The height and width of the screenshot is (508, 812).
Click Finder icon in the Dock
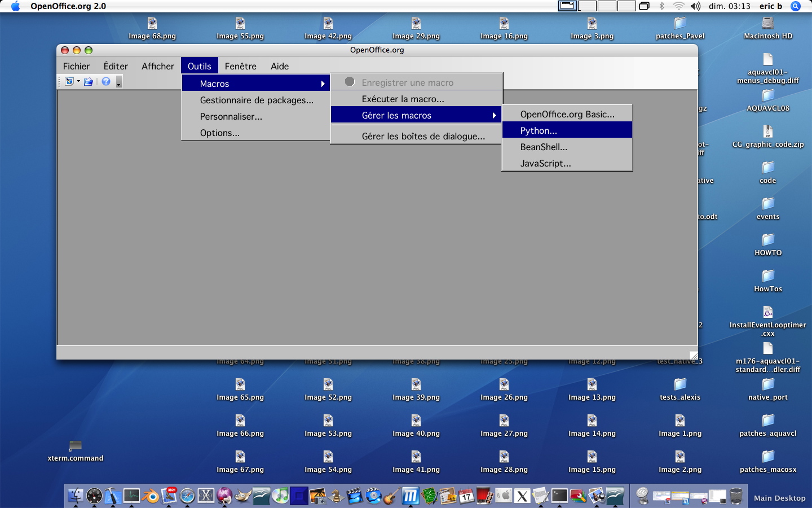[76, 496]
